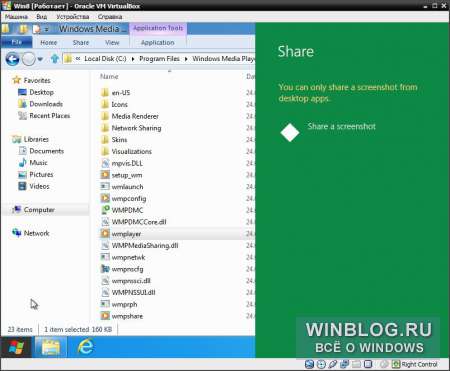Open Desktop in the navigation pane
The width and height of the screenshot is (450, 371).
click(41, 92)
